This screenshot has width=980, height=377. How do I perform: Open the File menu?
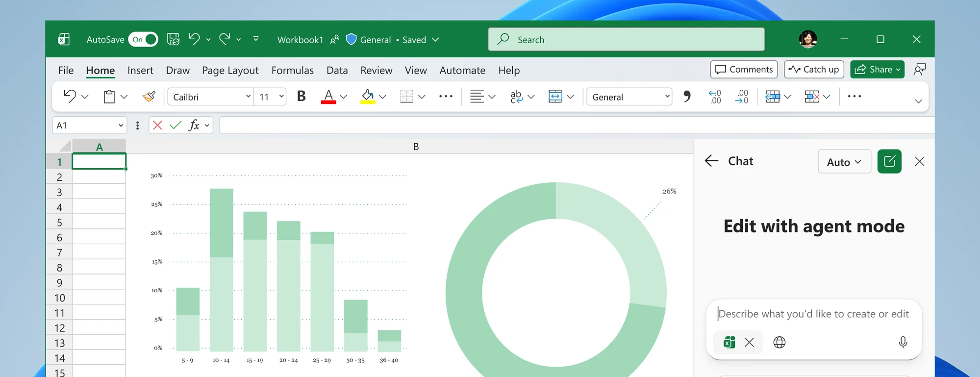point(66,70)
